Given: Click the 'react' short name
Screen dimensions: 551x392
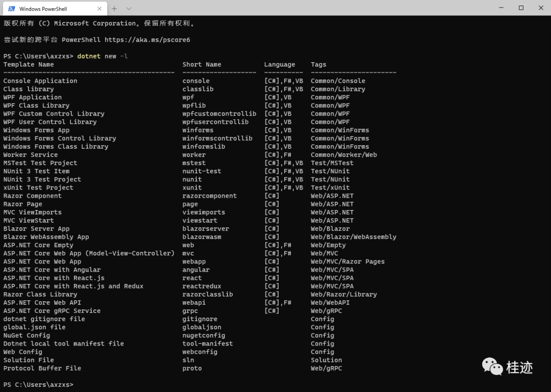Looking at the screenshot, I should [x=192, y=278].
